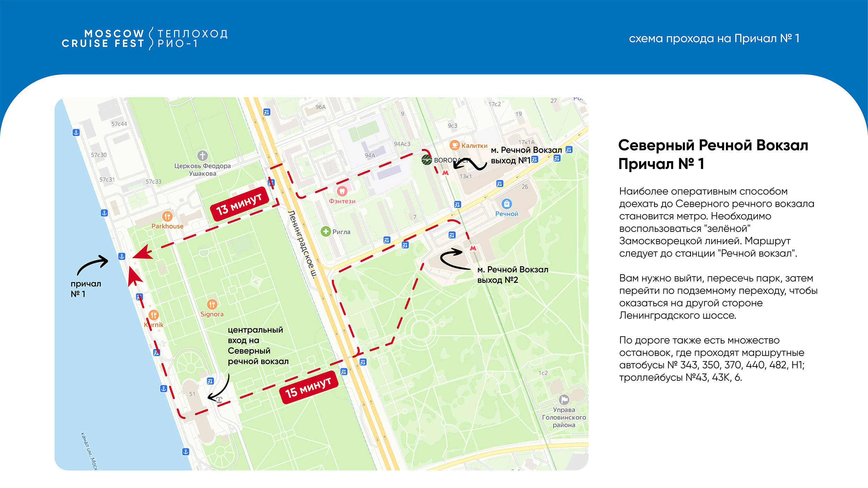Viewport: 868px width, 488px height.
Task: Select the Ленинградское ш. road label
Action: (x=303, y=244)
